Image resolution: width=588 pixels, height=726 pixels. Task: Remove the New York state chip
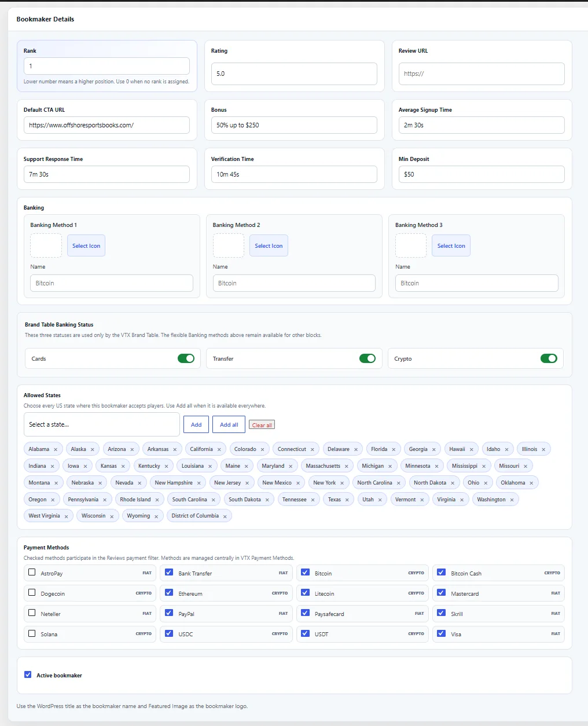click(342, 483)
